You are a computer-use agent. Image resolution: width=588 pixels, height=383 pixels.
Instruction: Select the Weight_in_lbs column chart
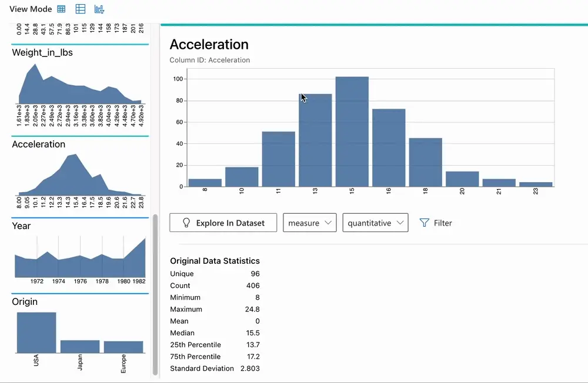[x=80, y=82]
